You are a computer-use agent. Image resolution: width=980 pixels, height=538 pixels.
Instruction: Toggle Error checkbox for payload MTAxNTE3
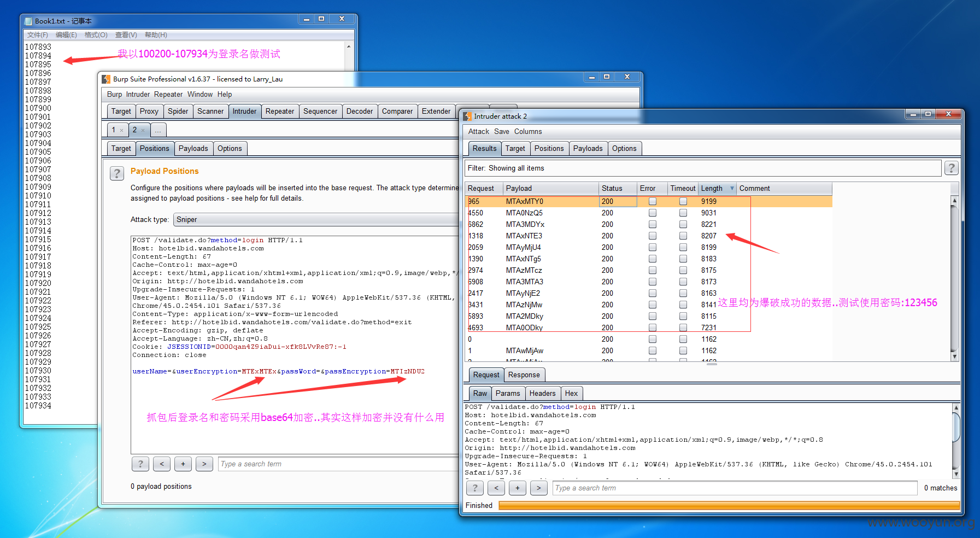point(653,236)
